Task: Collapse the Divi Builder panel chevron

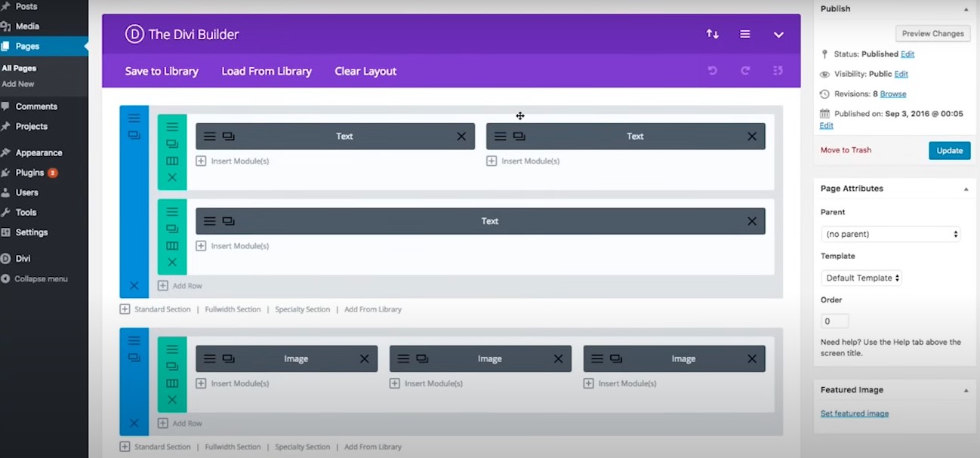Action: pyautogui.click(x=778, y=35)
